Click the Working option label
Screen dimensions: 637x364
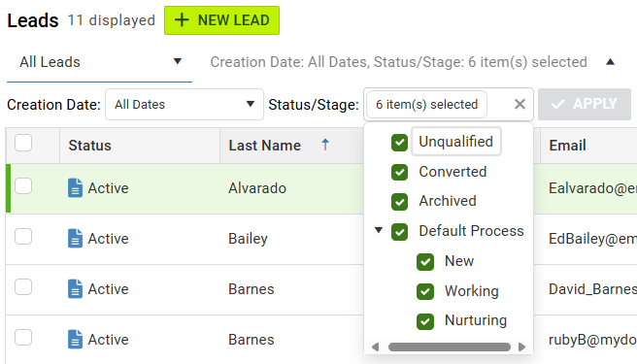[471, 291]
